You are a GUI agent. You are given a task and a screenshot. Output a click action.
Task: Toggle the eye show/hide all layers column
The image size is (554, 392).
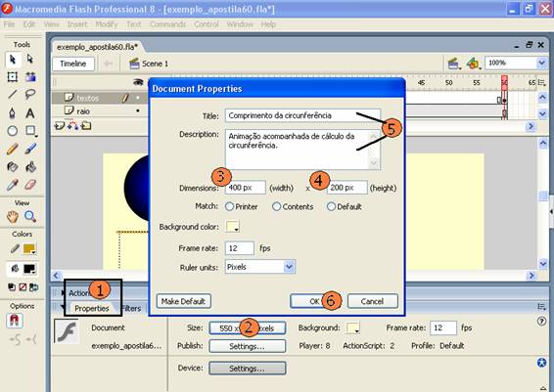tap(138, 82)
